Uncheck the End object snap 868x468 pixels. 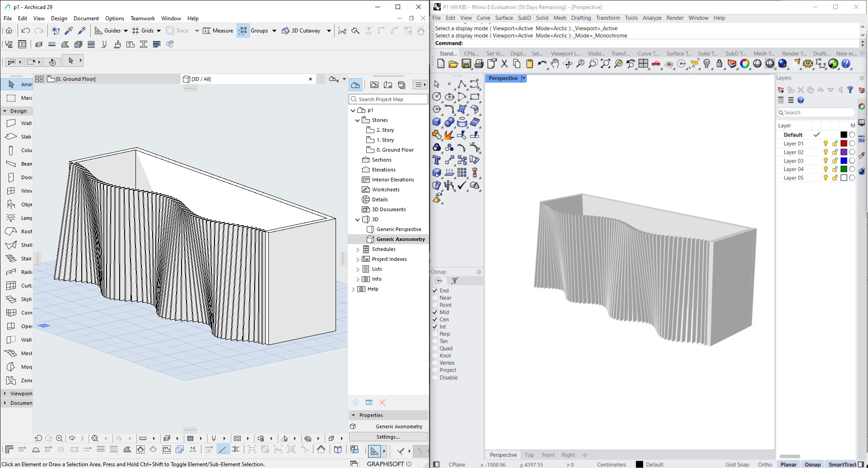435,291
